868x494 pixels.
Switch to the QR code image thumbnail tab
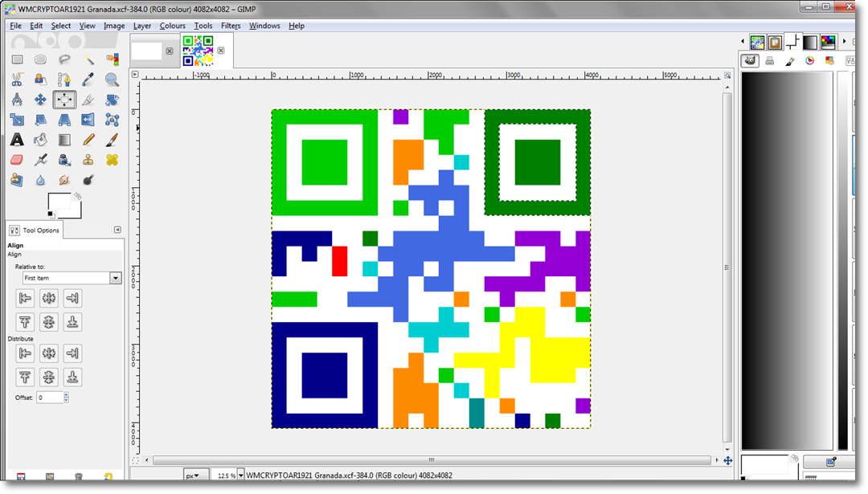198,51
